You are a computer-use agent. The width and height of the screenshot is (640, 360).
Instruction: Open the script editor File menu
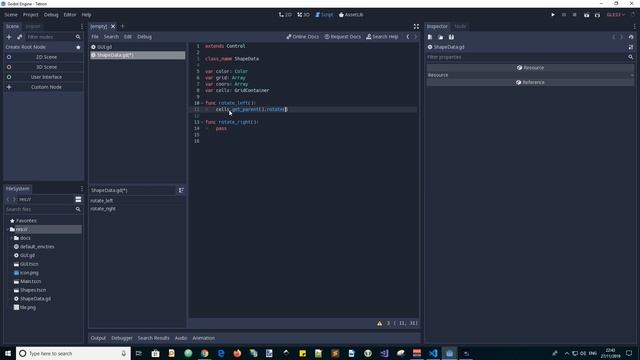coord(95,37)
